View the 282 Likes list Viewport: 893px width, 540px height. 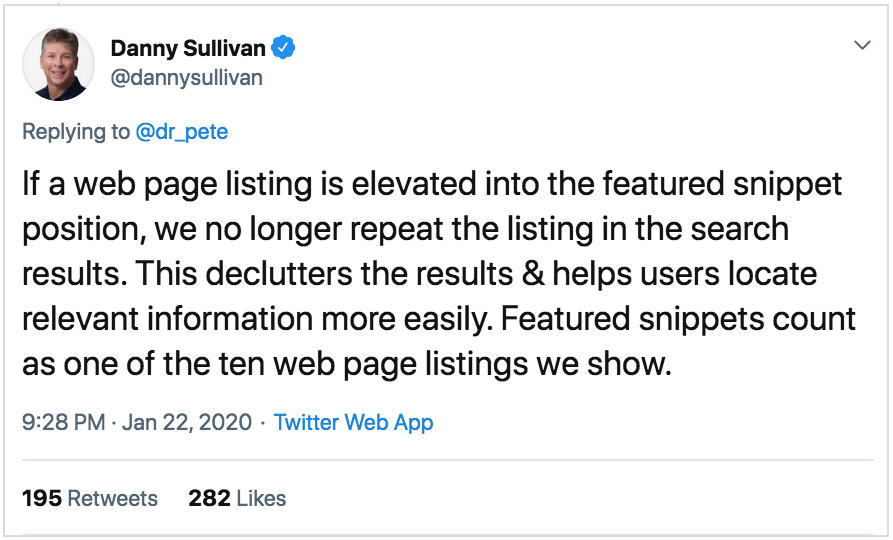click(x=237, y=498)
